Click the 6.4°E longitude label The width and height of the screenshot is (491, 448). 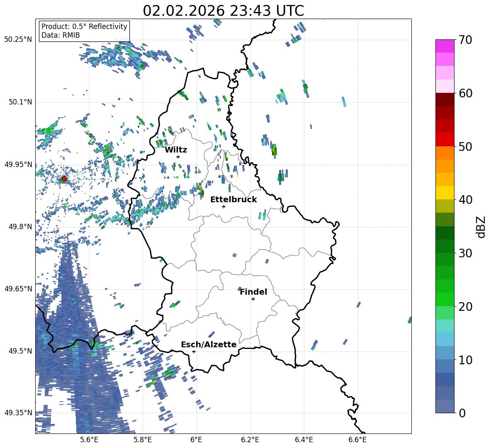(304, 440)
